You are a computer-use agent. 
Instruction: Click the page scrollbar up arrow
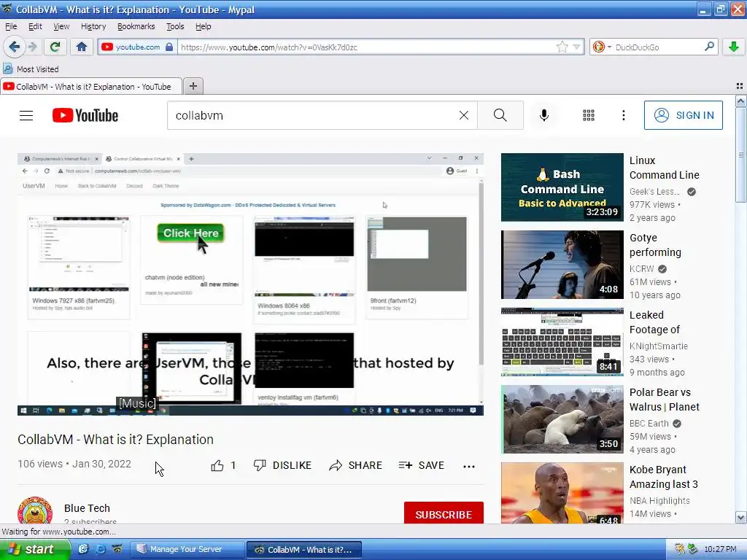740,101
